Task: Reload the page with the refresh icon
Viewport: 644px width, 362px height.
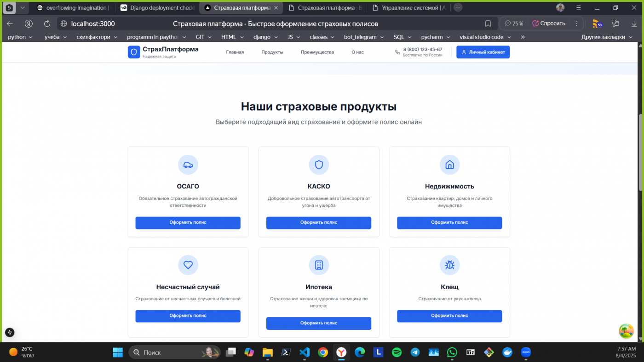Action: pyautogui.click(x=47, y=23)
